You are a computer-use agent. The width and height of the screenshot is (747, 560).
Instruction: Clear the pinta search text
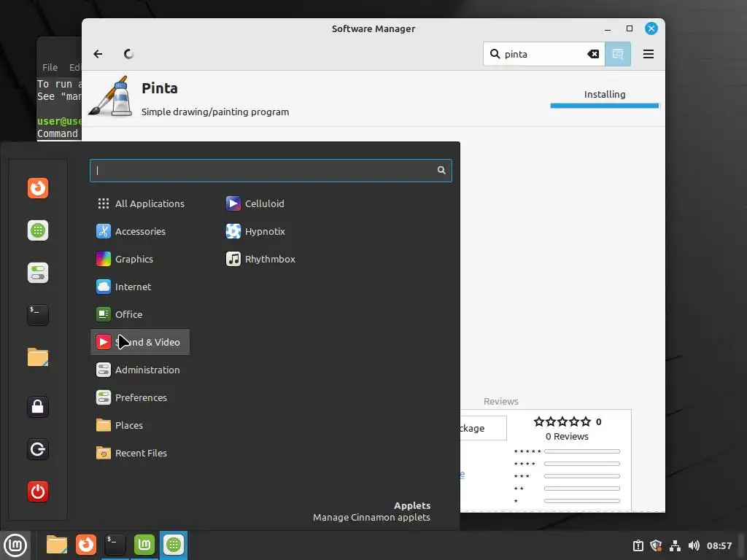pos(592,54)
